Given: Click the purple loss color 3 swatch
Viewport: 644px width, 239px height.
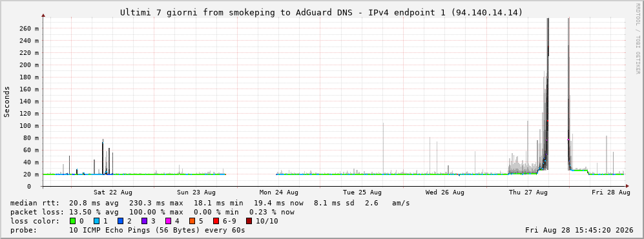Looking at the screenshot, I should pyautogui.click(x=145, y=222).
